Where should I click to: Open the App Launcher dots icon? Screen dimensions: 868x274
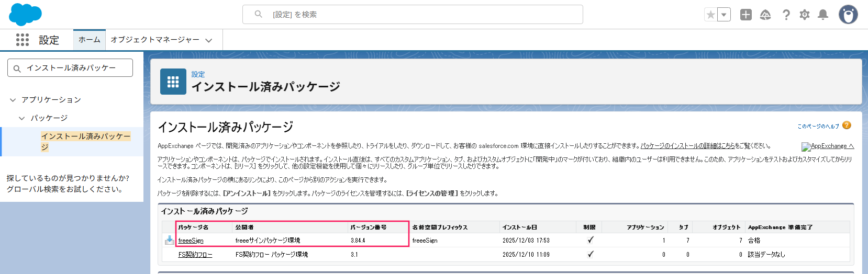coord(23,40)
